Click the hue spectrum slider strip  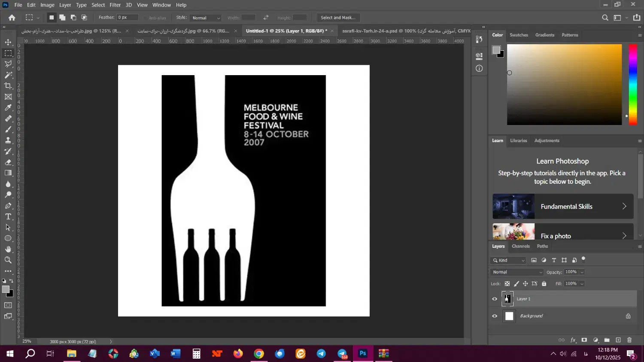click(633, 84)
